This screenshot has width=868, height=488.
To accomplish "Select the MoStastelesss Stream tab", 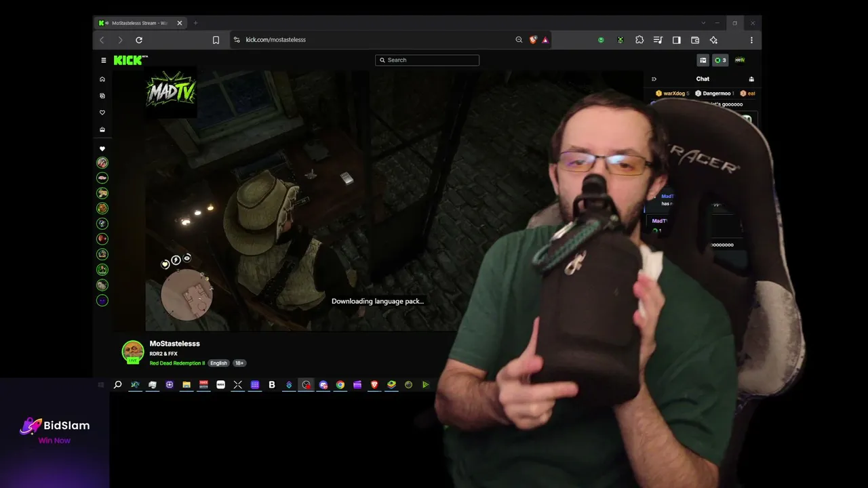I will (x=140, y=23).
